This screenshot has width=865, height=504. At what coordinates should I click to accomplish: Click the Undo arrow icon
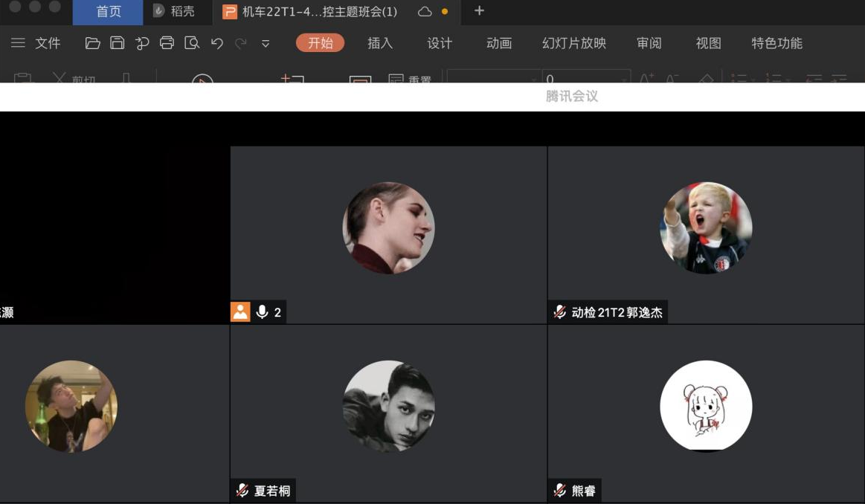coord(216,43)
